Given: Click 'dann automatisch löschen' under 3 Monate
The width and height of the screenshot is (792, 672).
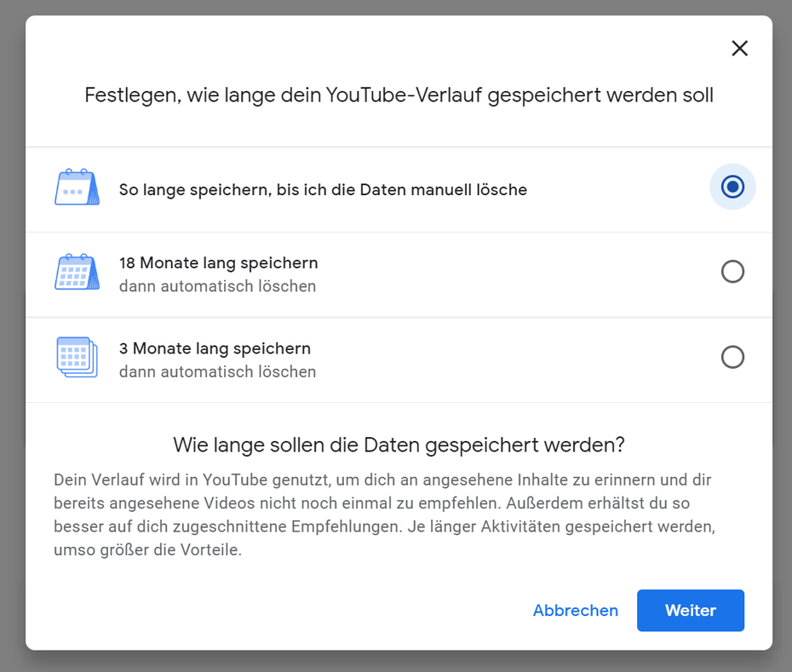Looking at the screenshot, I should point(218,371).
